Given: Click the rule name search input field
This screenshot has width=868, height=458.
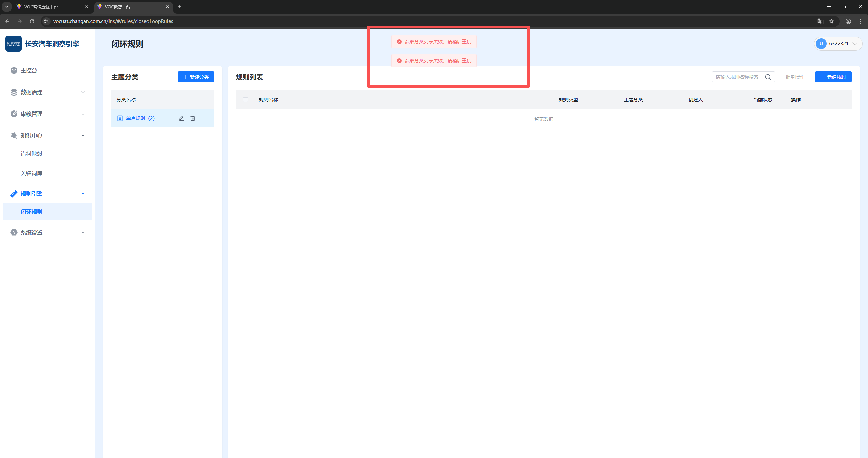Looking at the screenshot, I should [737, 77].
